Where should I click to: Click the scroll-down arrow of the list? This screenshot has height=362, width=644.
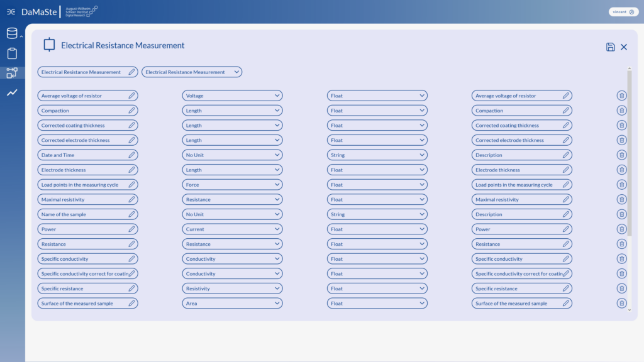(629, 310)
